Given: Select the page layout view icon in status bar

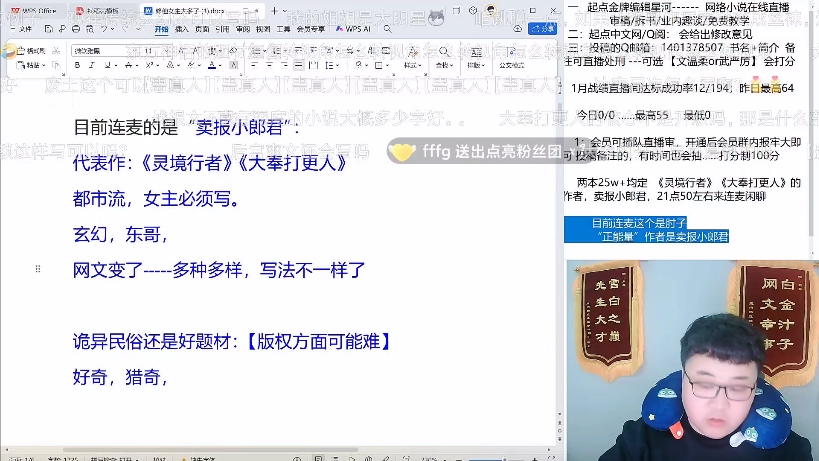Looking at the screenshot, I should 318,458.
